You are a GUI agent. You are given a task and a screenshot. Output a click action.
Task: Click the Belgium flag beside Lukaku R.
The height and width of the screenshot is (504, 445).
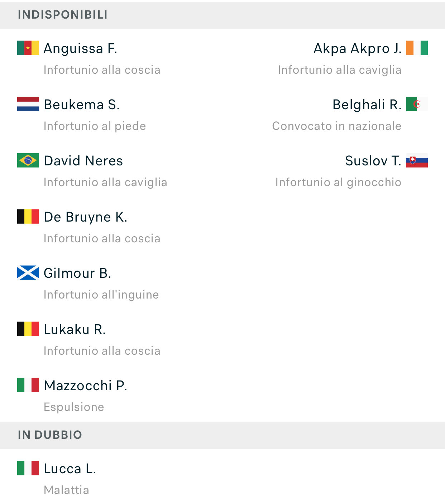click(28, 329)
